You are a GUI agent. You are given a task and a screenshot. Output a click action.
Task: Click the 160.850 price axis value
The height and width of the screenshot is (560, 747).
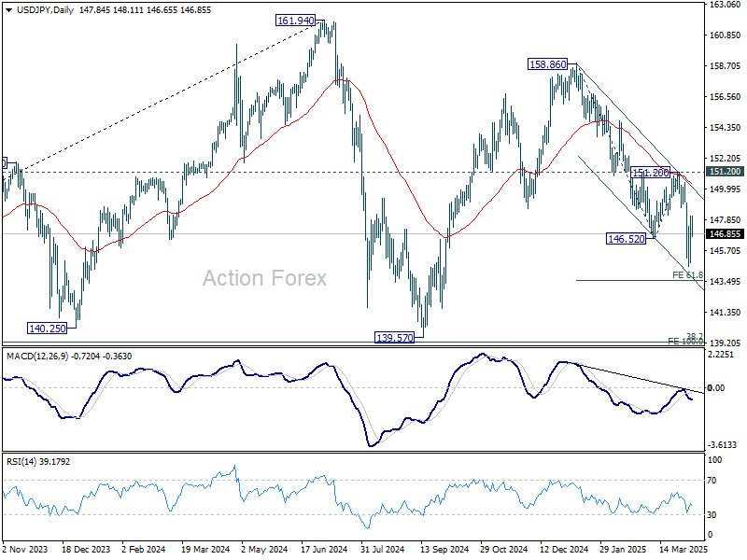pyautogui.click(x=725, y=35)
